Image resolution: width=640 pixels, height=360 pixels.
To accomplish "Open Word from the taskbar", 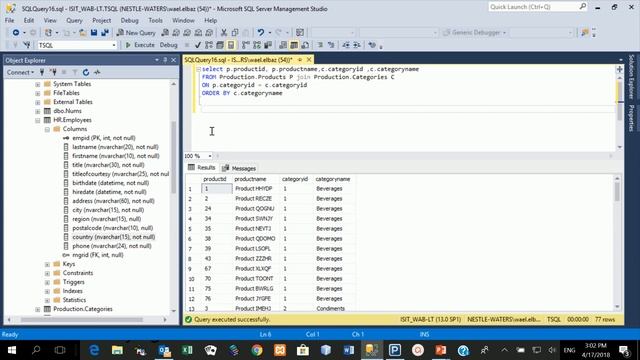I will pos(349,350).
